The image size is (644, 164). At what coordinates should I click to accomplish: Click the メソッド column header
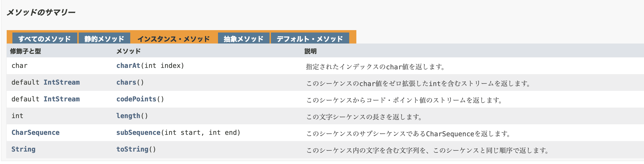click(x=128, y=51)
